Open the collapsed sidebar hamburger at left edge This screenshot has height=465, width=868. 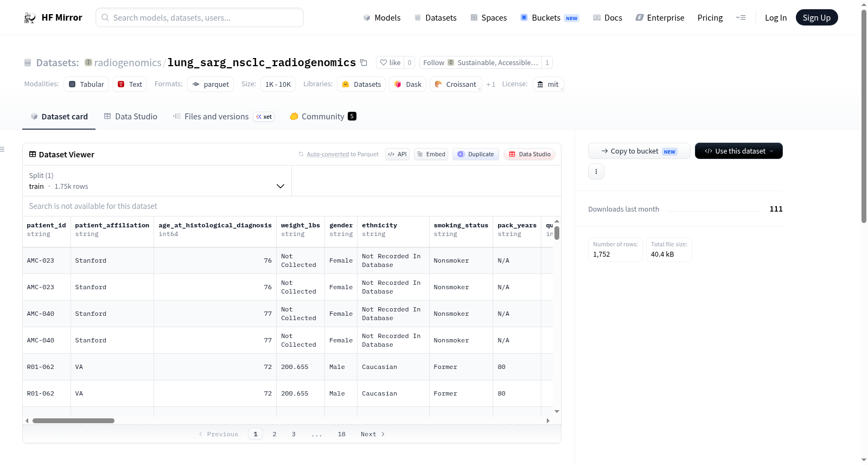pyautogui.click(x=2, y=149)
